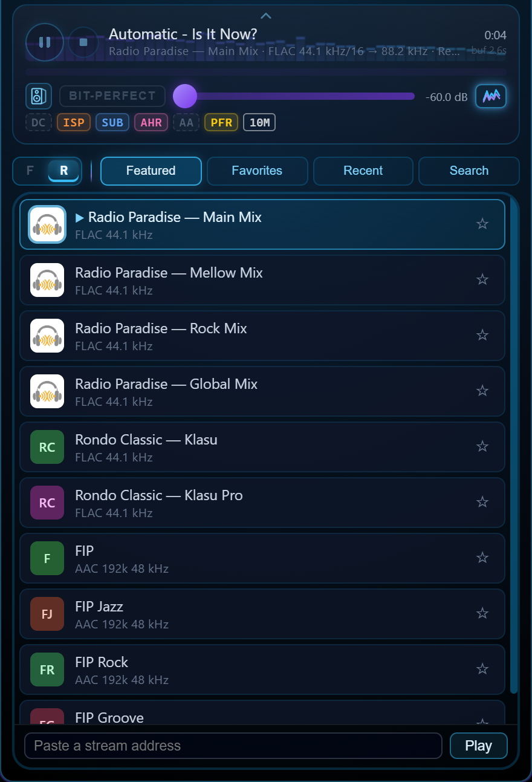The height and width of the screenshot is (782, 532).
Task: Toggle the PFR badge
Action: [x=221, y=123]
